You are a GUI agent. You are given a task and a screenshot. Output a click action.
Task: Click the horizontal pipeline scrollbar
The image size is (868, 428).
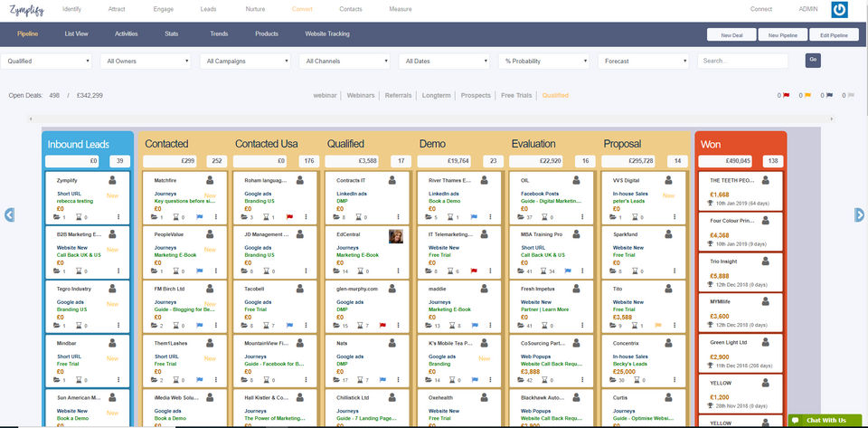(x=432, y=119)
